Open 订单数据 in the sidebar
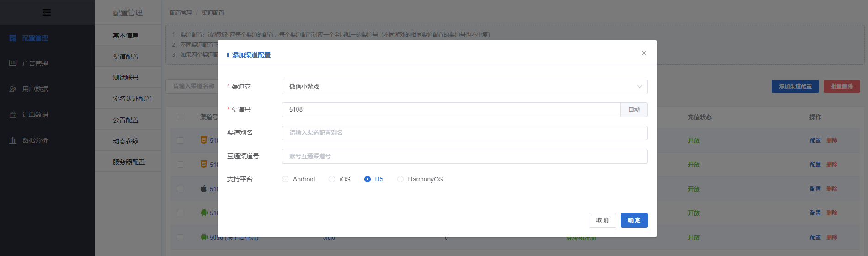The image size is (868, 256). point(35,115)
